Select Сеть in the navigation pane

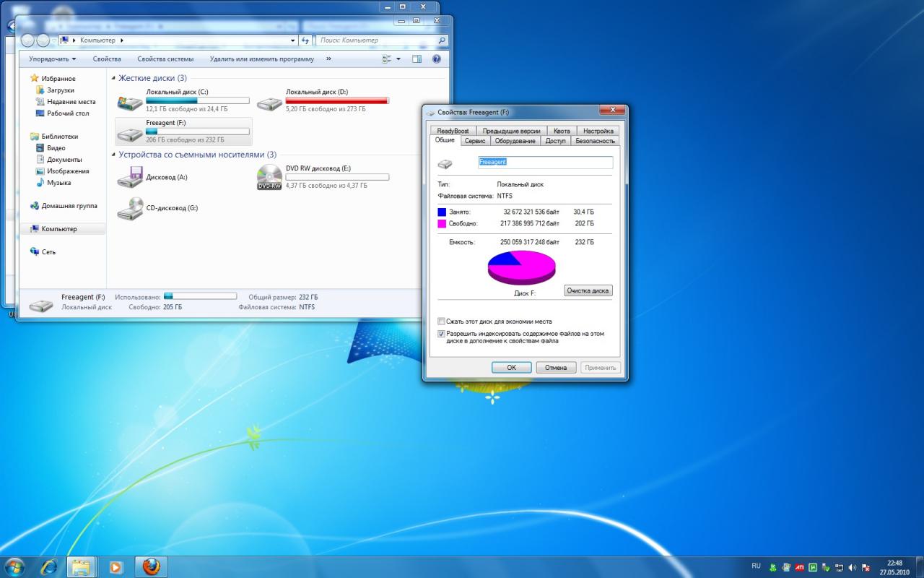(48, 252)
